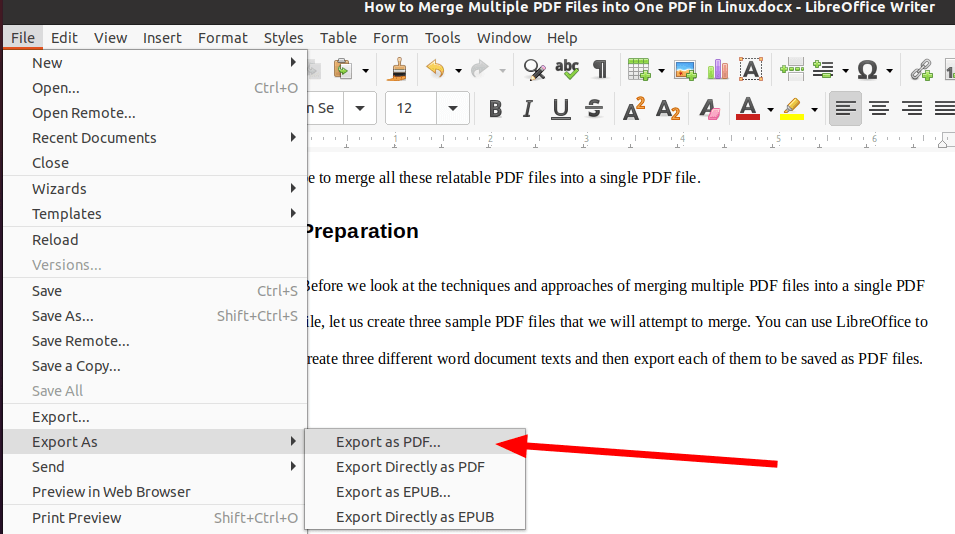Run the abc spelling check icon
The height and width of the screenshot is (534, 955).
[567, 69]
